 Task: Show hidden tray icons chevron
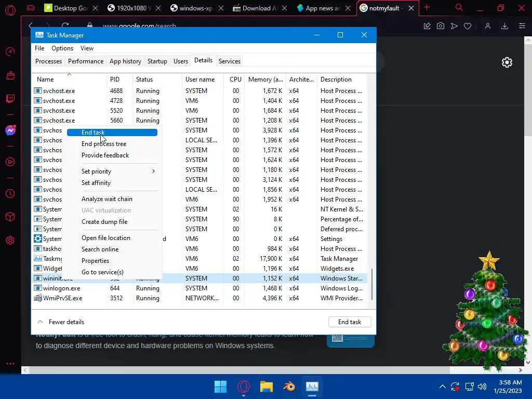point(443,387)
